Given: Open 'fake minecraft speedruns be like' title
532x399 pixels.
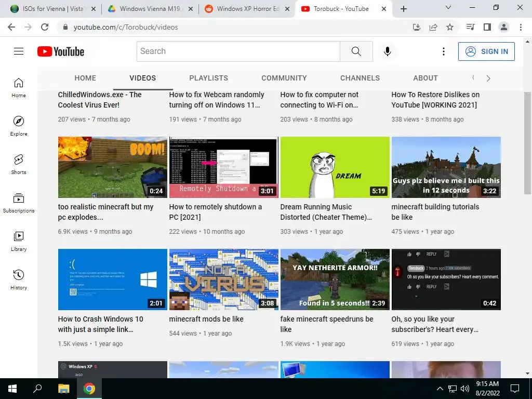Looking at the screenshot, I should click(x=327, y=324).
